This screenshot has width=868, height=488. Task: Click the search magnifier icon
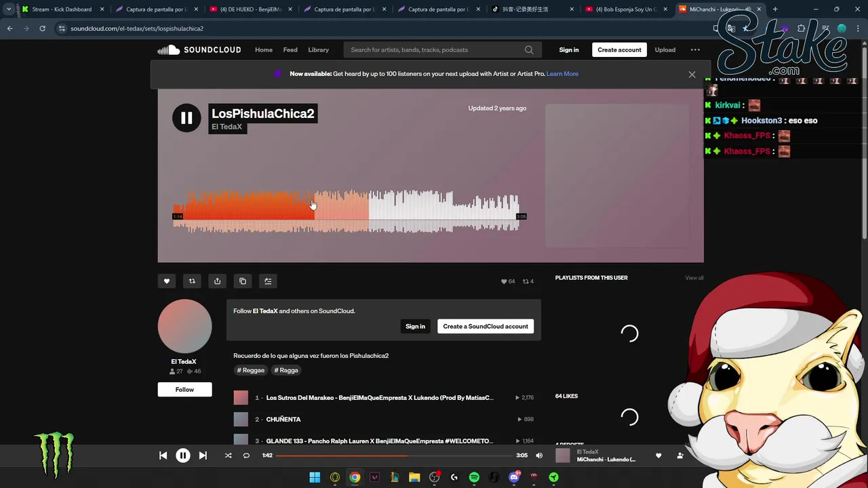(529, 49)
